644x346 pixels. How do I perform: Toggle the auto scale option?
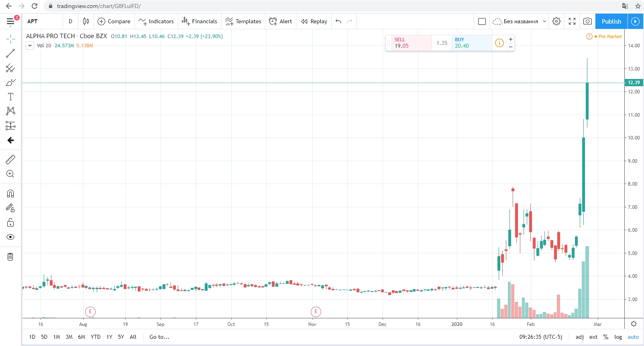coord(633,337)
